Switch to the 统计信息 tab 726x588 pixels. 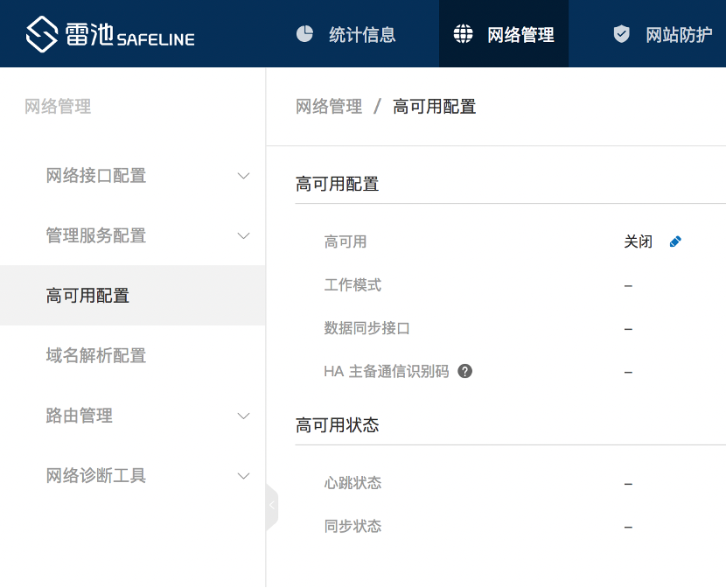coord(362,35)
